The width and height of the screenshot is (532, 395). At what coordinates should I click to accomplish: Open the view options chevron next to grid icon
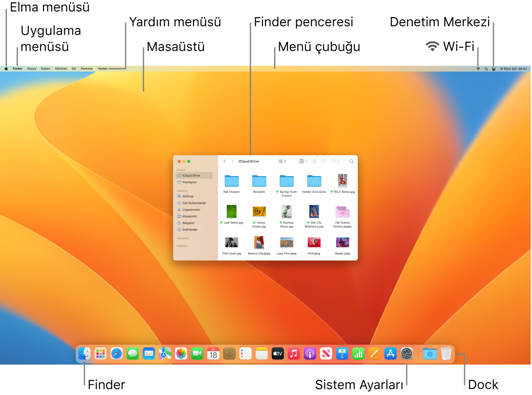pyautogui.click(x=285, y=161)
